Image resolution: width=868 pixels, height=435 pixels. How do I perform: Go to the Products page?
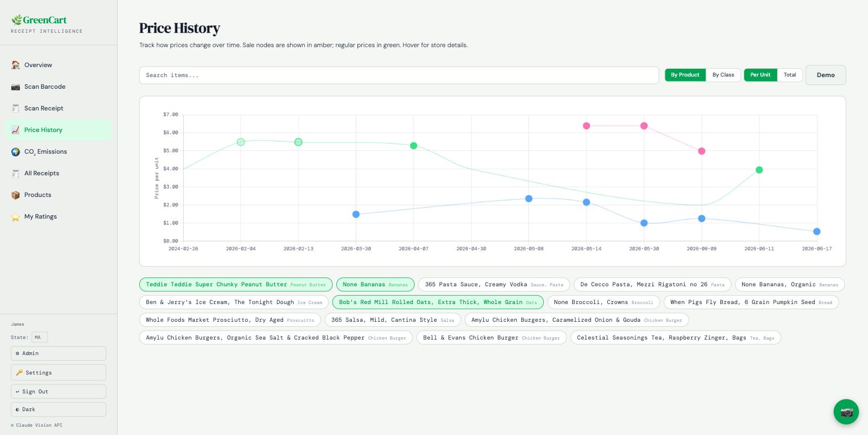[58, 195]
